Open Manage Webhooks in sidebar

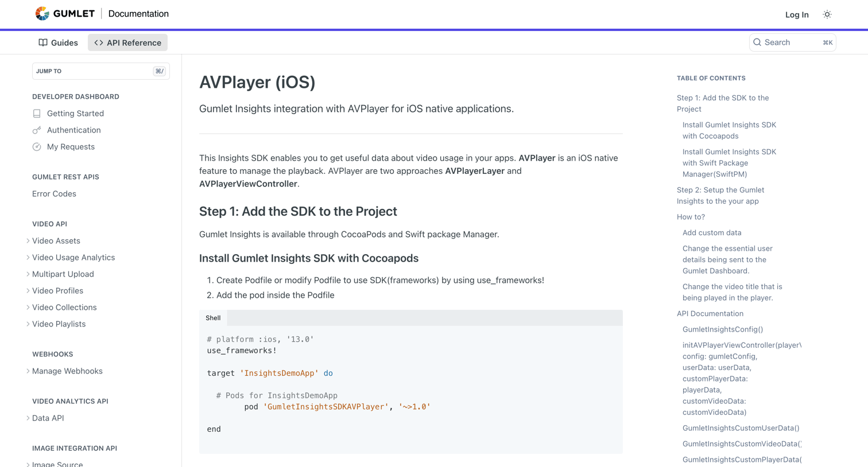[67, 371]
